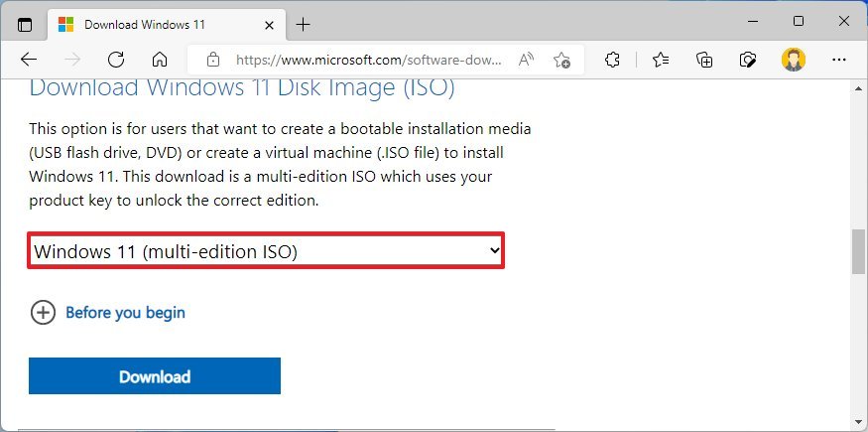868x432 pixels.
Task: Go to the browser home page
Action: pos(159,60)
